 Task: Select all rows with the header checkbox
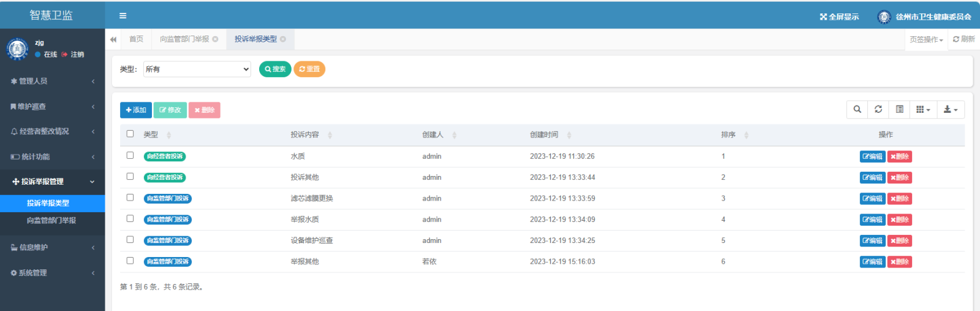[130, 134]
